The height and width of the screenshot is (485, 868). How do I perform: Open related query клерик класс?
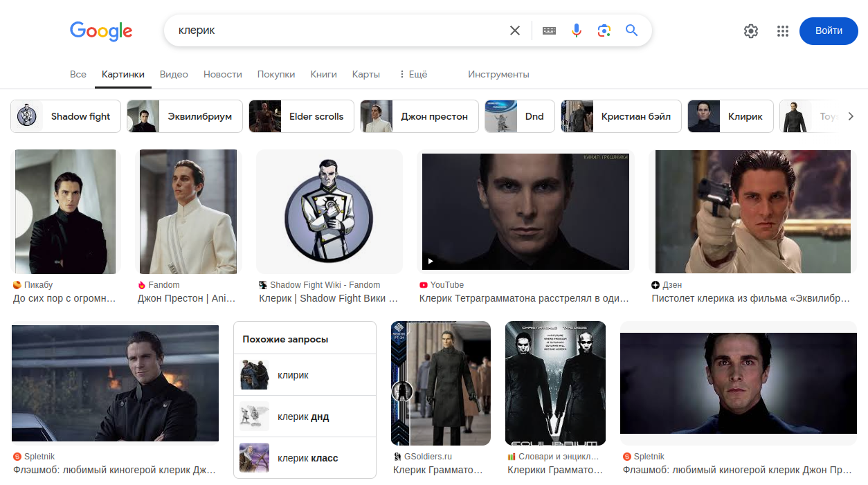(x=305, y=458)
